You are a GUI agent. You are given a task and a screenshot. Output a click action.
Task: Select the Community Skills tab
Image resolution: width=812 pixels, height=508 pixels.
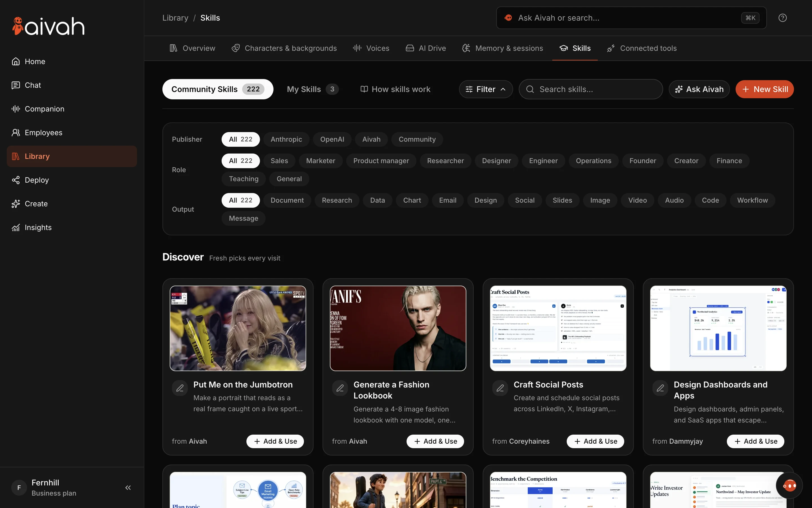point(218,89)
